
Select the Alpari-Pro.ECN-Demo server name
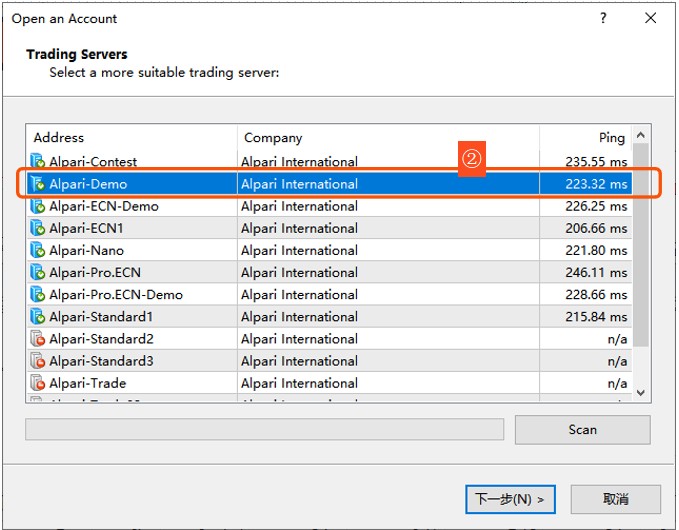(116, 294)
